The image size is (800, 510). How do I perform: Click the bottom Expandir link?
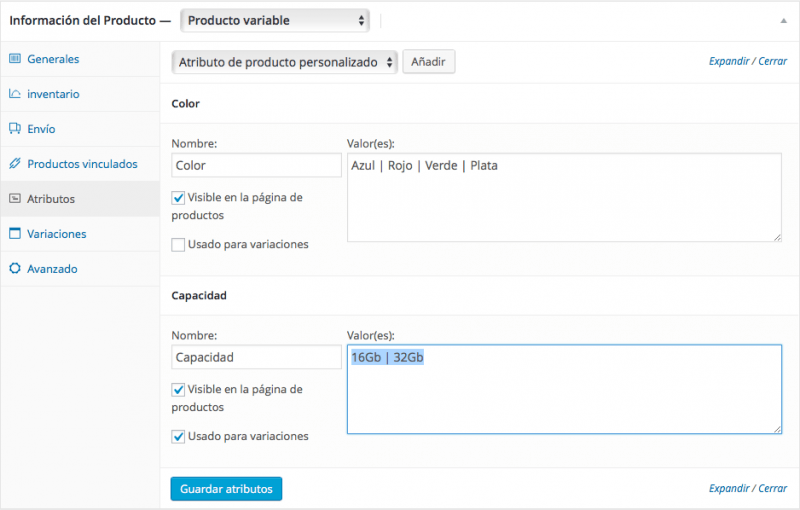(729, 489)
